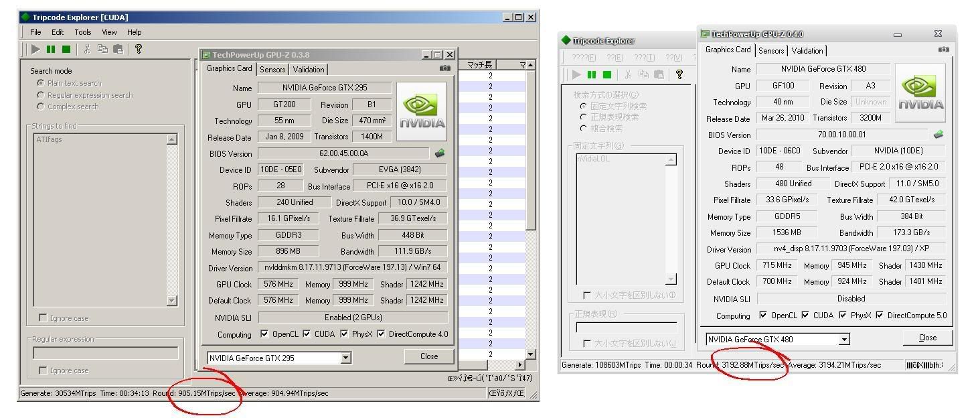The height and width of the screenshot is (420, 980).
Task: Click the Paste icon in Japanese Tripcode Explorer toolbar
Action: (659, 74)
